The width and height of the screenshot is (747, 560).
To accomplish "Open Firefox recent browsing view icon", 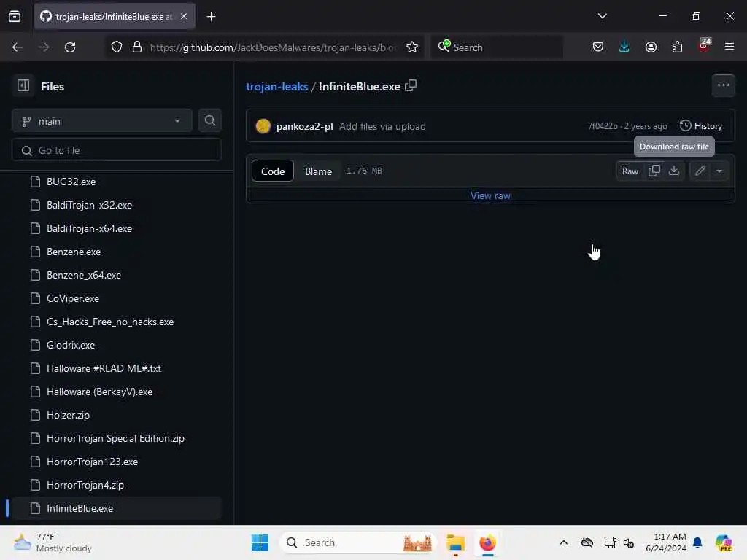I will pyautogui.click(x=15, y=16).
